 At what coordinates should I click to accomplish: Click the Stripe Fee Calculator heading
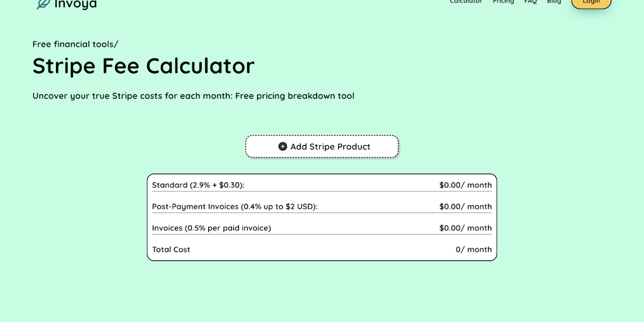coord(143,66)
